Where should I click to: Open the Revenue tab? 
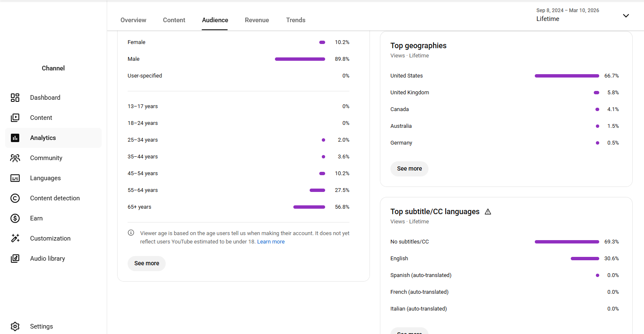257,20
